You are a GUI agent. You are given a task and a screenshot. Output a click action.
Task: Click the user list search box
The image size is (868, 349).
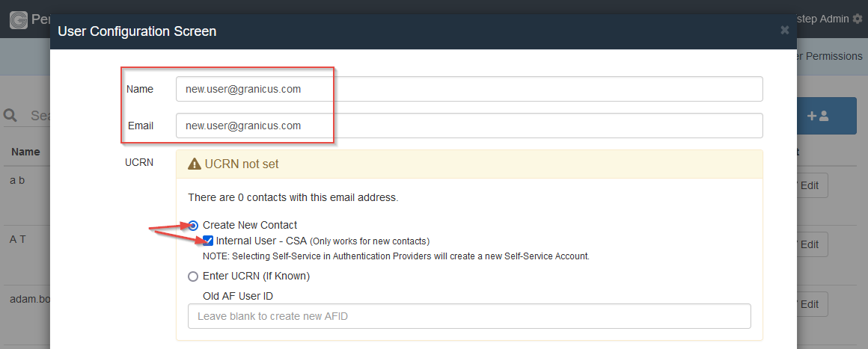[x=39, y=116]
